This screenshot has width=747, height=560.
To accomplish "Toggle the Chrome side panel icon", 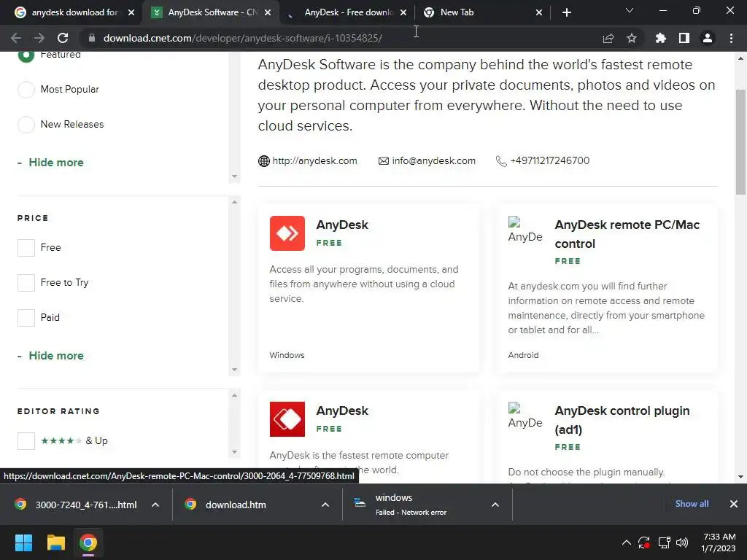I will click(x=684, y=38).
